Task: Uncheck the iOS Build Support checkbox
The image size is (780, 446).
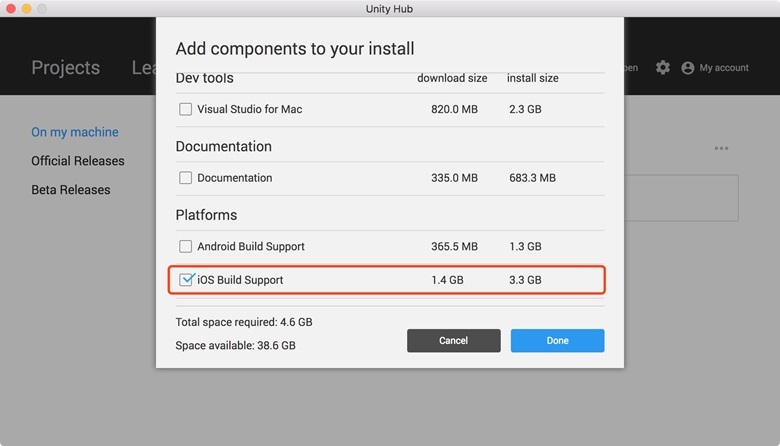Action: click(186, 279)
